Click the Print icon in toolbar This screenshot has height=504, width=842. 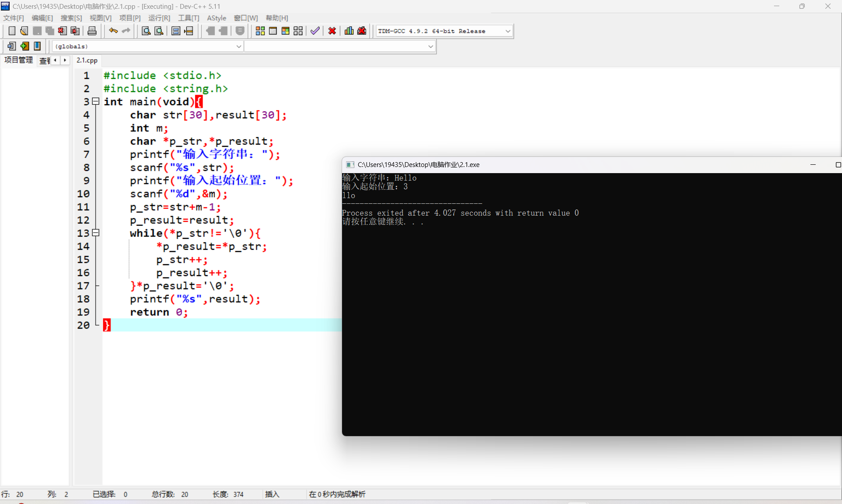pyautogui.click(x=92, y=31)
